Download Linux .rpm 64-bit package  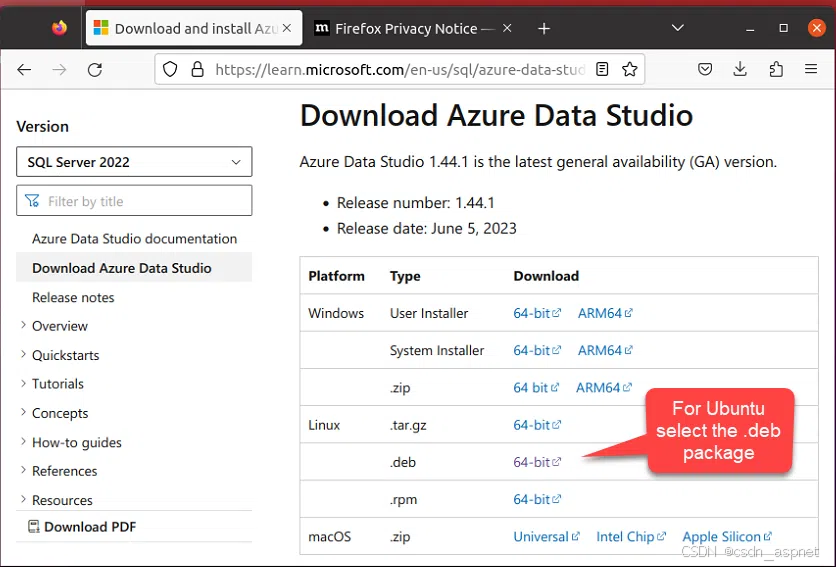coord(537,499)
